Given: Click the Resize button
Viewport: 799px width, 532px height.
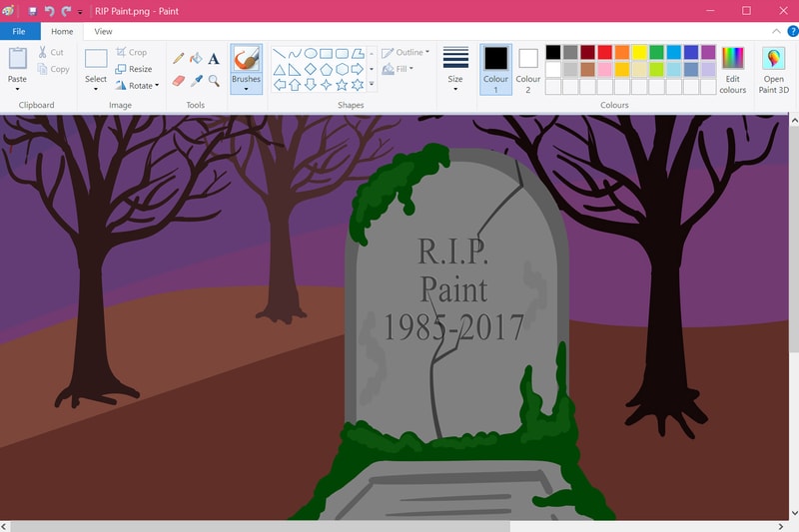Looking at the screenshot, I should pyautogui.click(x=134, y=69).
